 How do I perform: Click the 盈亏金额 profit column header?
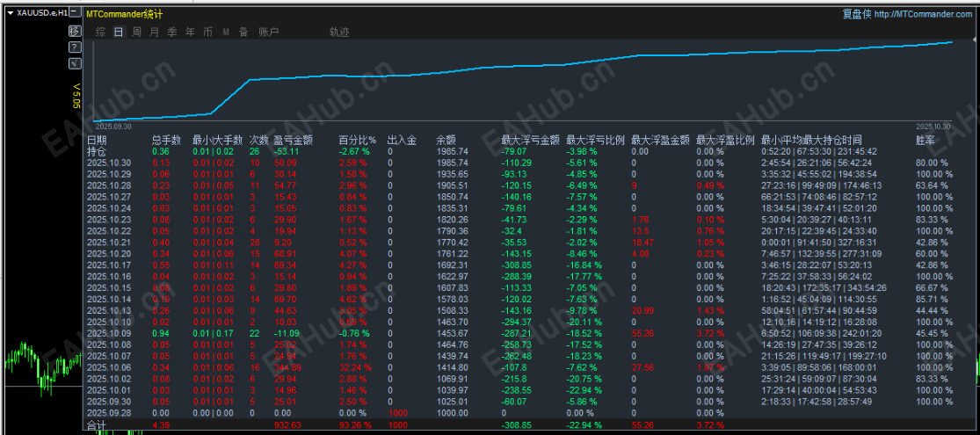[x=294, y=140]
